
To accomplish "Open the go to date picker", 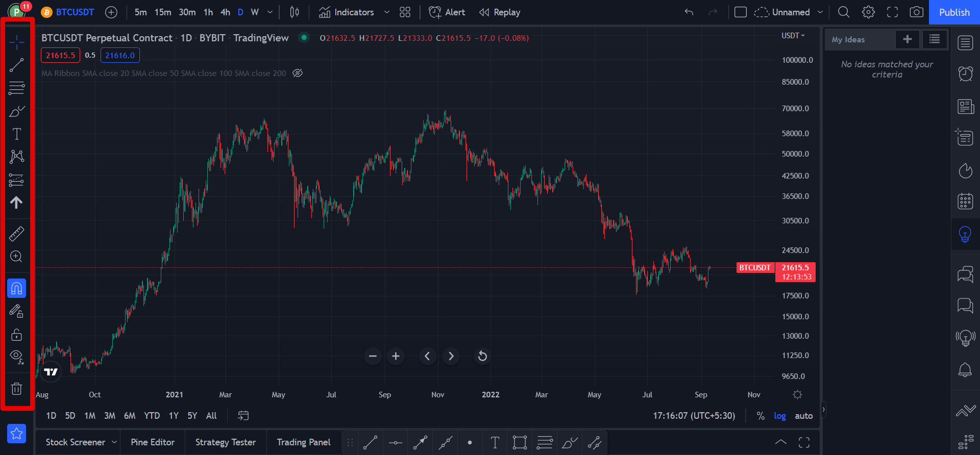I will pos(243,416).
